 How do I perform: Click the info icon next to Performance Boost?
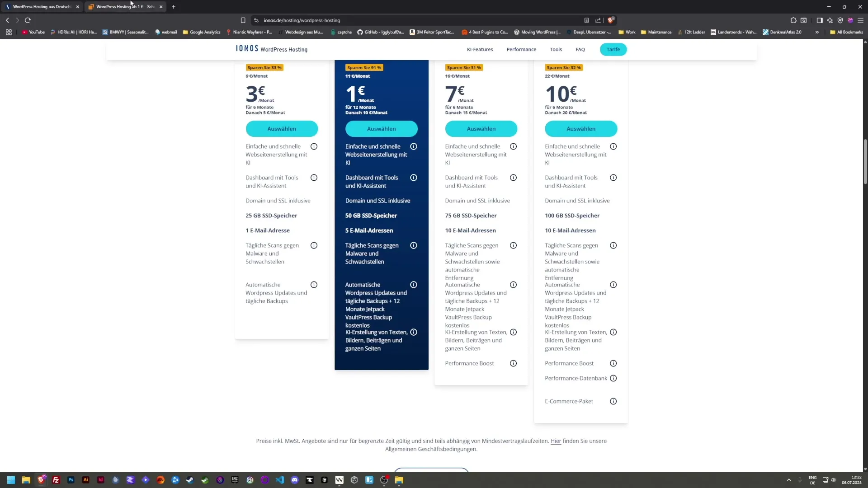pos(513,363)
